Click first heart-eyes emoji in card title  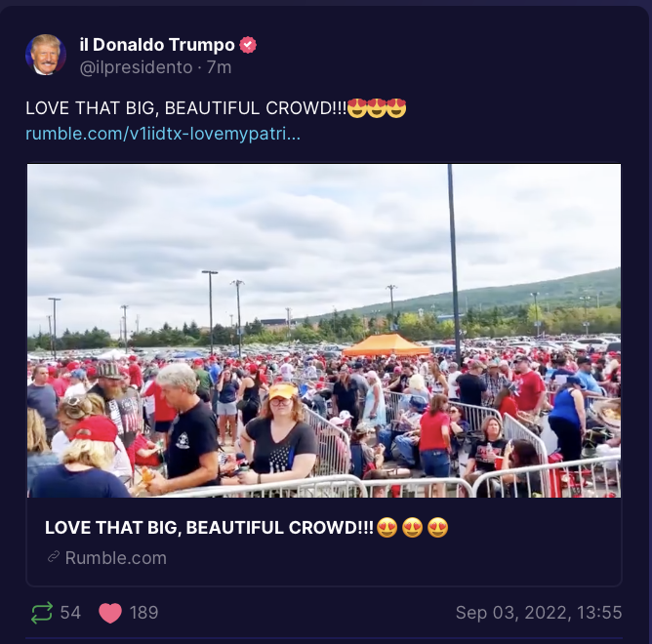387,528
